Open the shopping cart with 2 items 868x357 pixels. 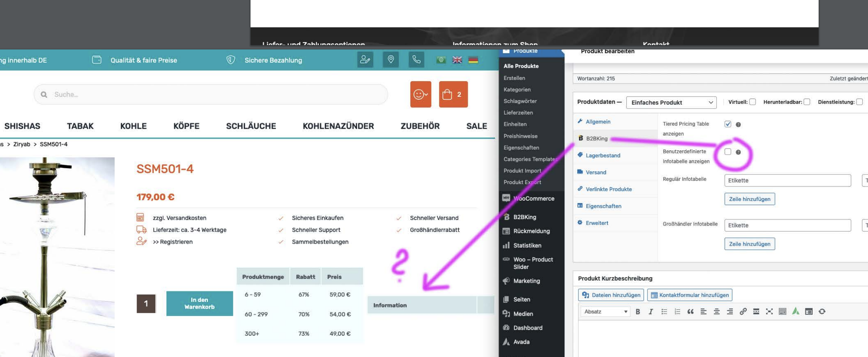(x=453, y=94)
